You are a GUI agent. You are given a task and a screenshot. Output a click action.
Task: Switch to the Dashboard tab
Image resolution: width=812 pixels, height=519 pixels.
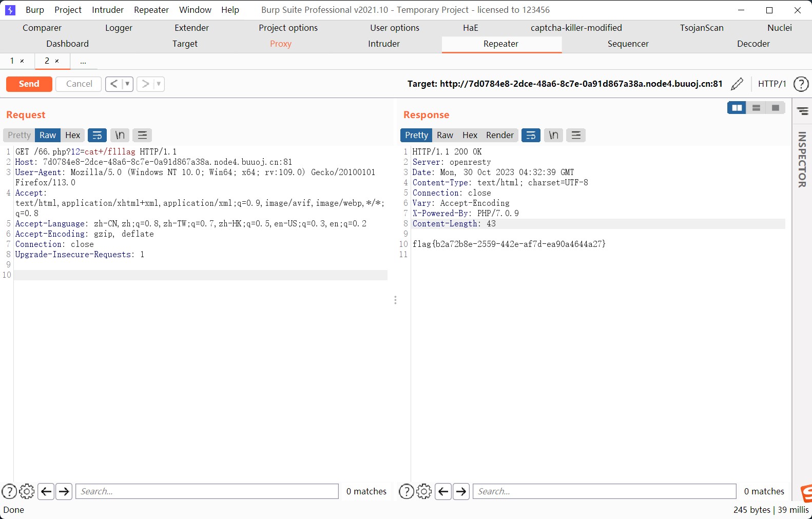tap(67, 44)
